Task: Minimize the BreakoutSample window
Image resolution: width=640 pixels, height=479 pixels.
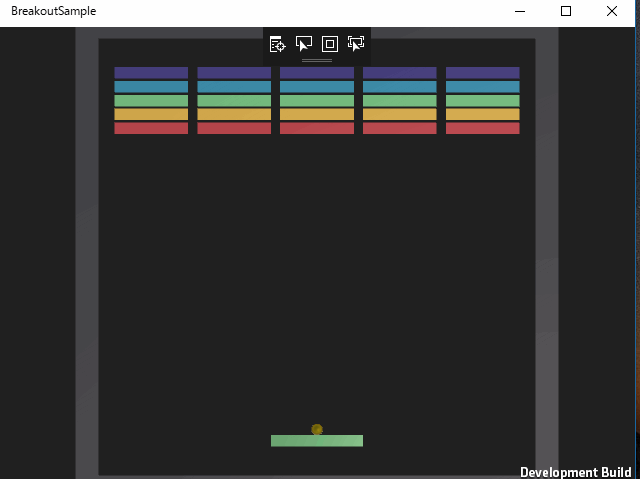Action: pos(520,11)
